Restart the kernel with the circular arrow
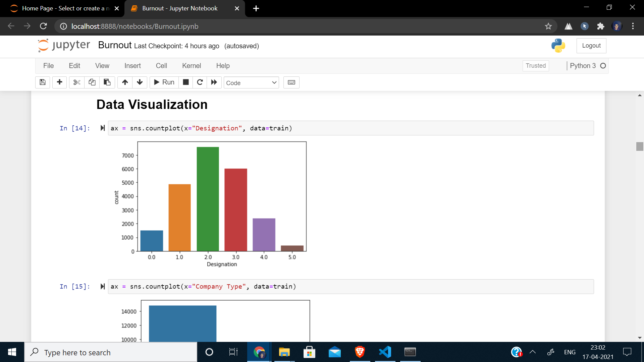 (x=200, y=82)
